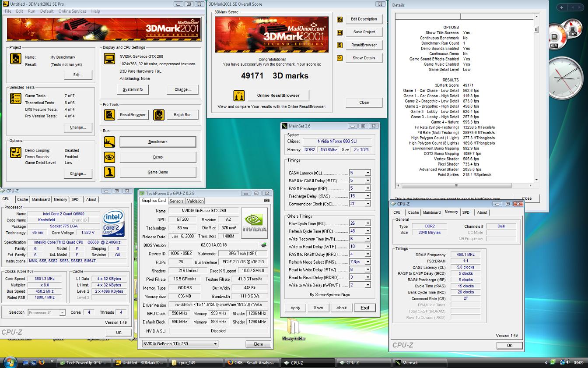Click the Details window vertical scrollbar
The image size is (588, 368).
(x=536, y=98)
